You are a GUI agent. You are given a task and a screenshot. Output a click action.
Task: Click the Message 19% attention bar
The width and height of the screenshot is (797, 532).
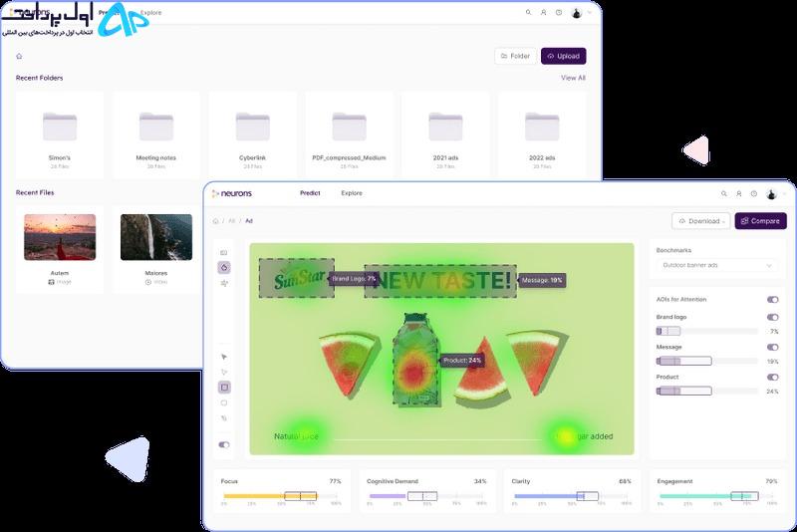coord(707,362)
